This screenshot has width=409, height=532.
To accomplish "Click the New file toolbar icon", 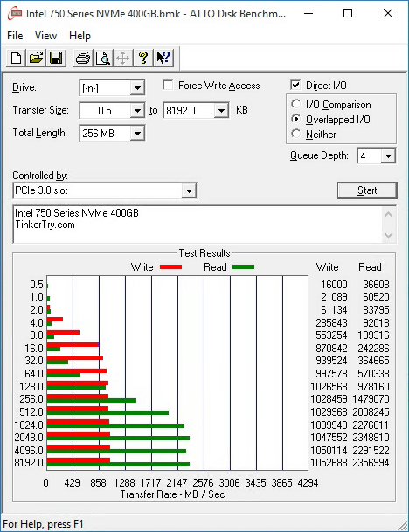I will tap(16, 58).
